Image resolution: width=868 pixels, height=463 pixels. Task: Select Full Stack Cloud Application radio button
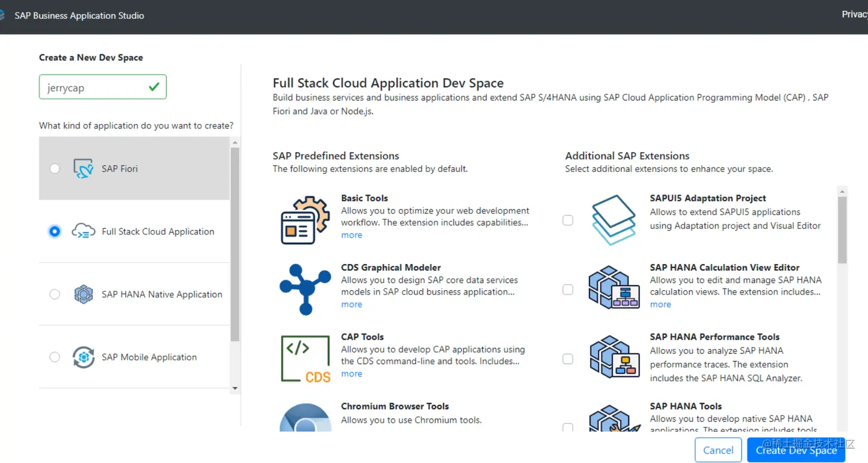(55, 231)
